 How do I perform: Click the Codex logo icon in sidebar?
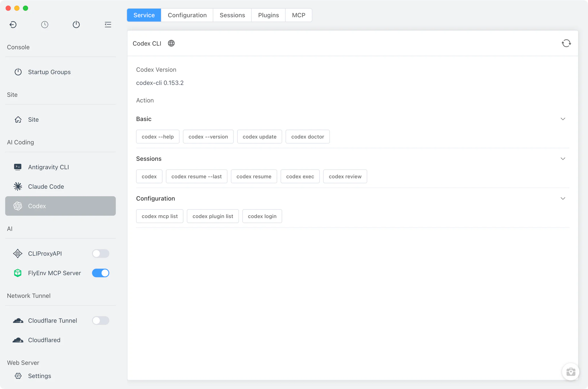18,206
